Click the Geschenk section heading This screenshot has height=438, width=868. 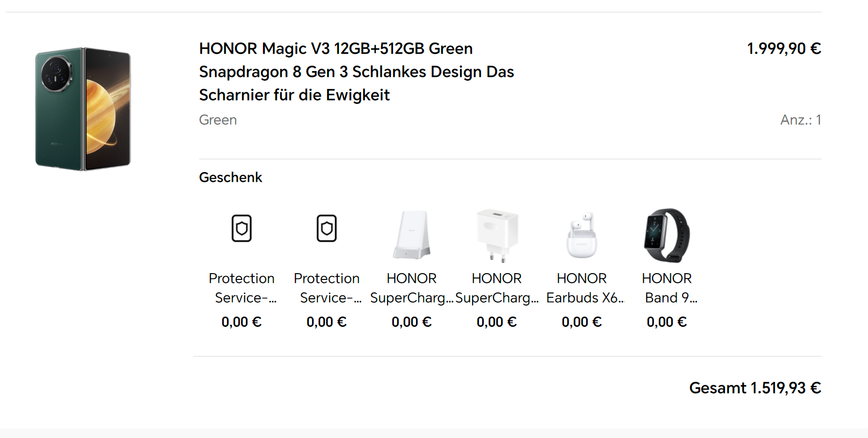(x=231, y=177)
